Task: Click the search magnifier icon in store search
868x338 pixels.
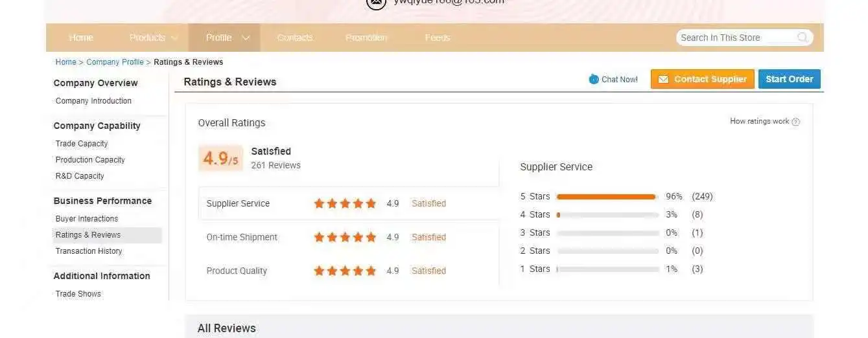Action: (803, 38)
